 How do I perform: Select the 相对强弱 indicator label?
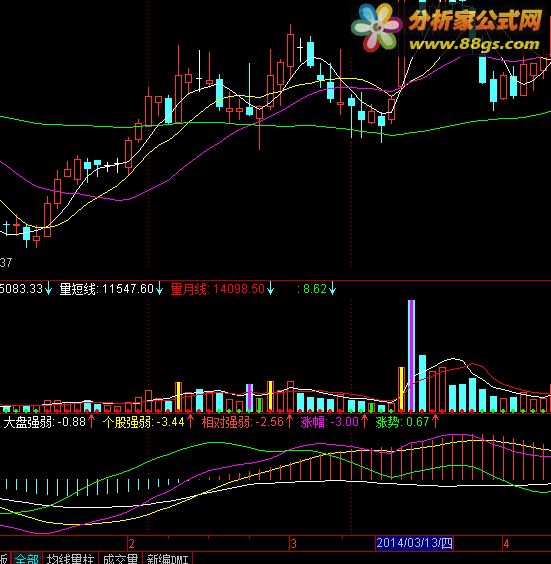(226, 422)
